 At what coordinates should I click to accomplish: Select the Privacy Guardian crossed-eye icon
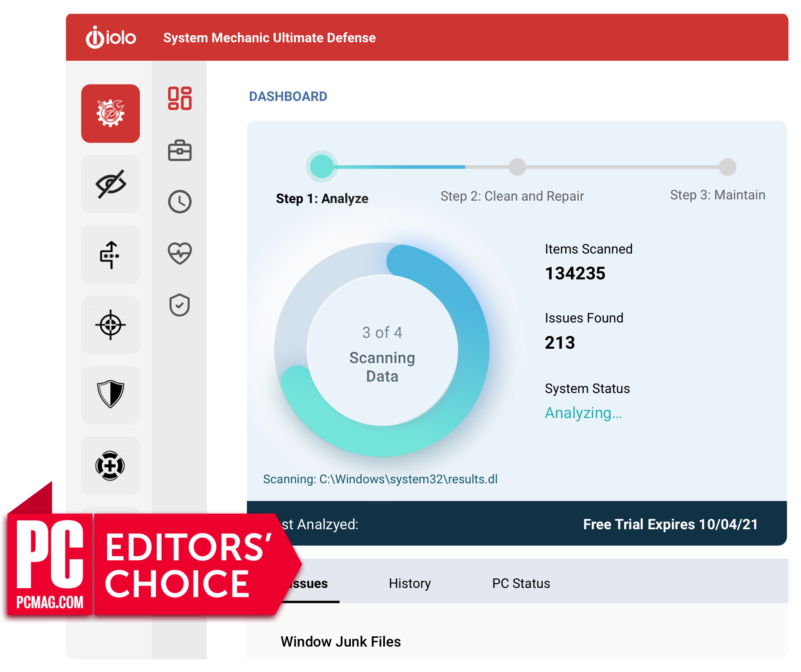point(110,184)
